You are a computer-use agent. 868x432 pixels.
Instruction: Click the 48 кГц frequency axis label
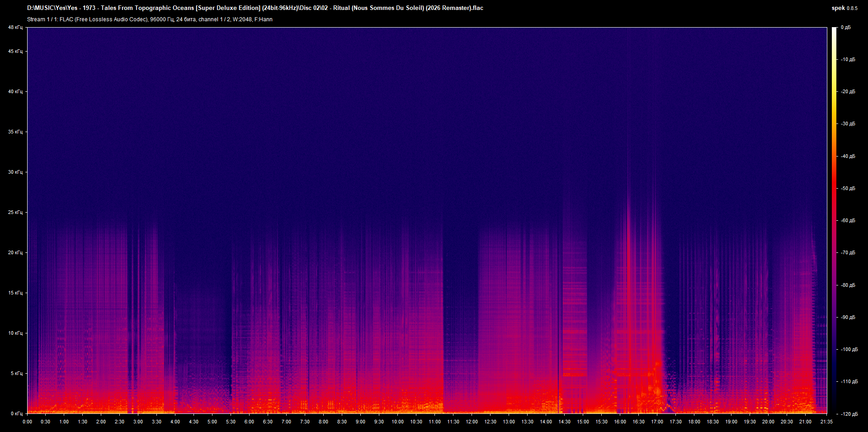(15, 28)
